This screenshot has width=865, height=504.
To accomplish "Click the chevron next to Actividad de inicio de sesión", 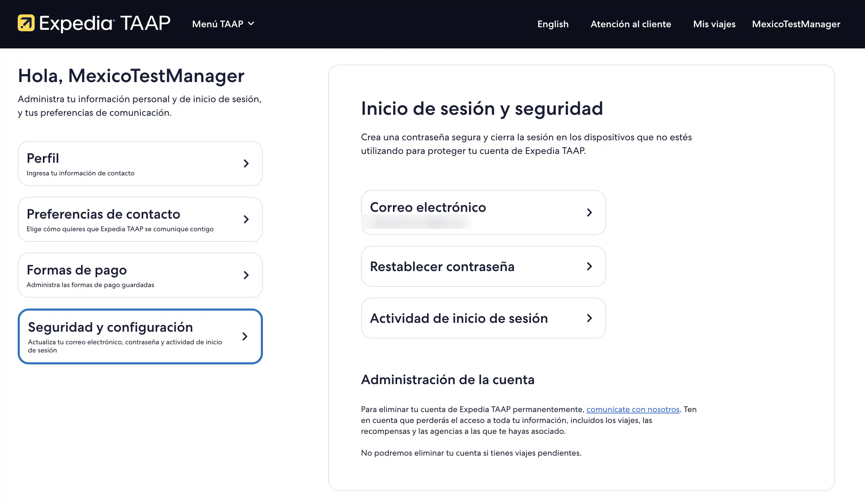I will 589,318.
